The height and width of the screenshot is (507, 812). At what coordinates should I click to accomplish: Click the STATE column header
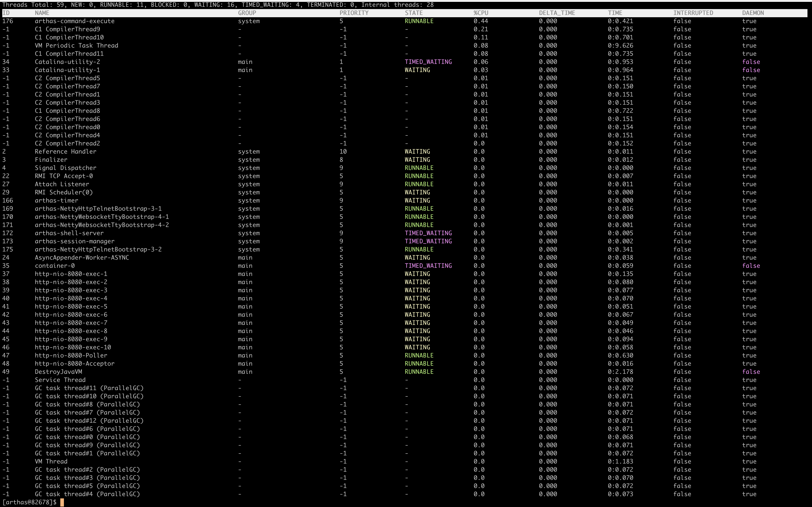point(413,13)
